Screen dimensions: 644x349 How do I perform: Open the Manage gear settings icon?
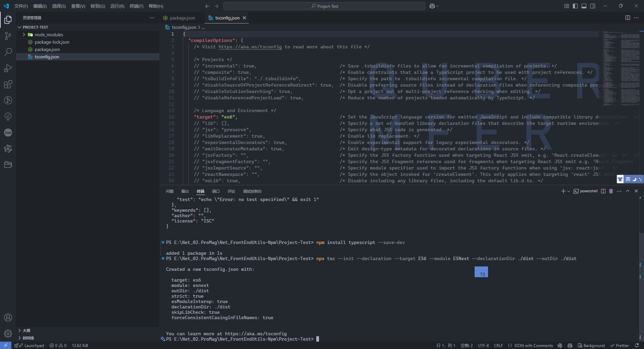click(8, 334)
